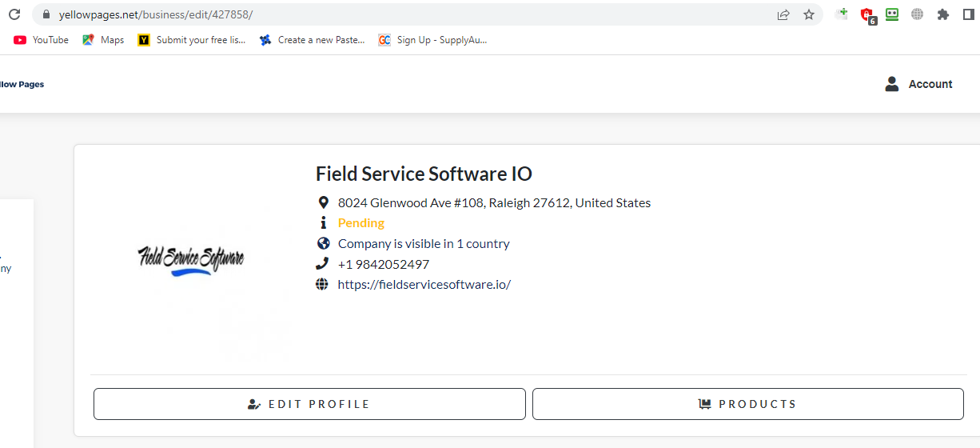Click the gray globe extension icon

[918, 14]
